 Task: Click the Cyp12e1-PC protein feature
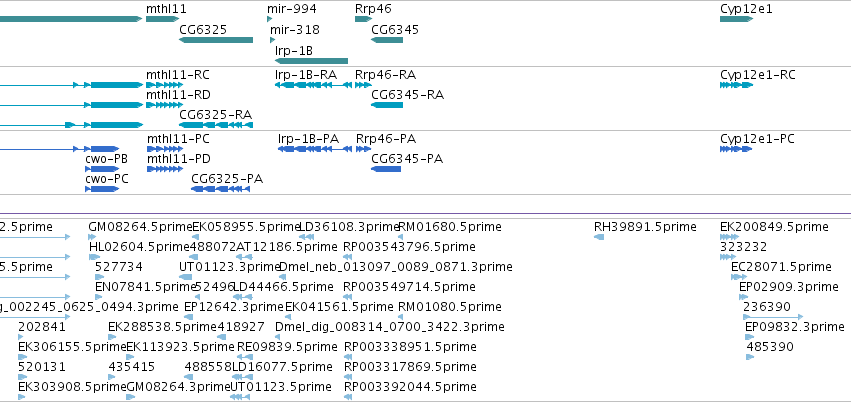736,149
